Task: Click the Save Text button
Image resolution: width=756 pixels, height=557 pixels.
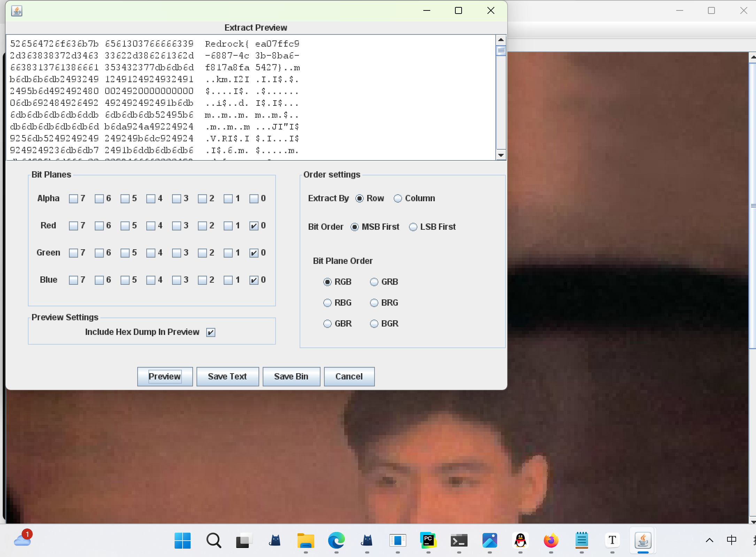Action: (x=227, y=376)
